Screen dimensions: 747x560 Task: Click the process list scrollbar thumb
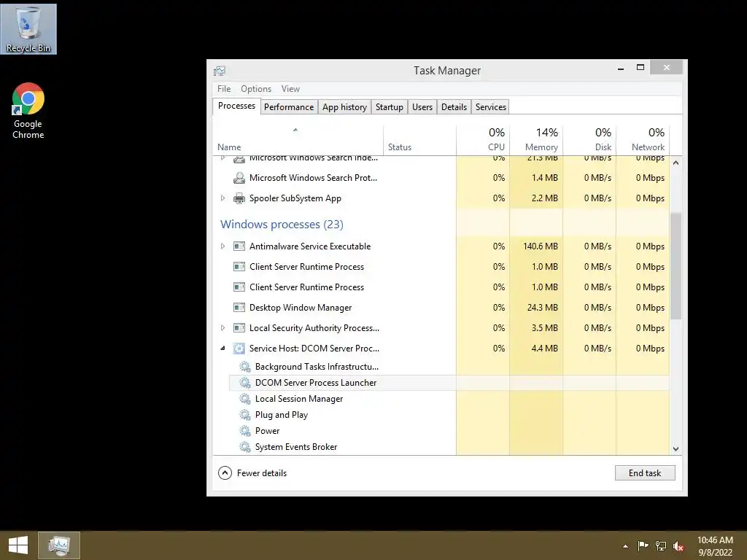point(676,265)
